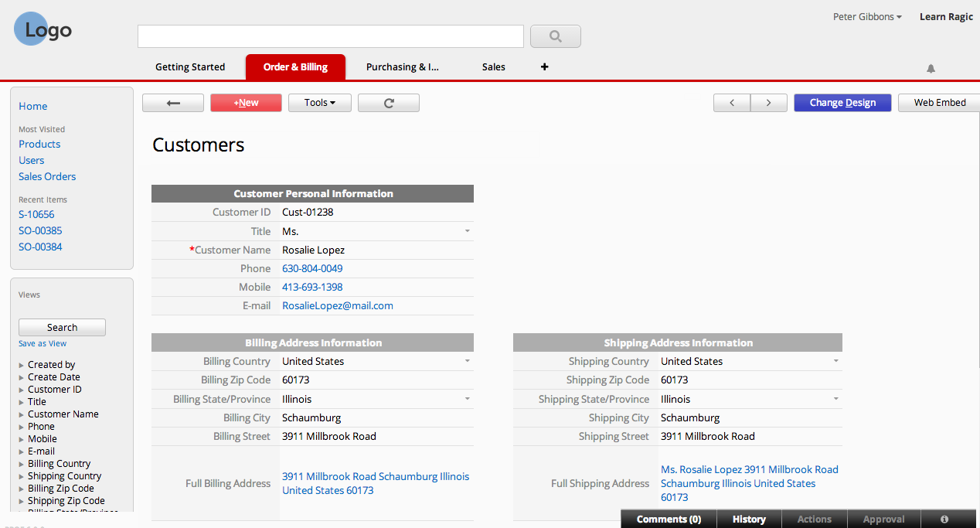Click phone number 630-804-0049

[312, 269]
